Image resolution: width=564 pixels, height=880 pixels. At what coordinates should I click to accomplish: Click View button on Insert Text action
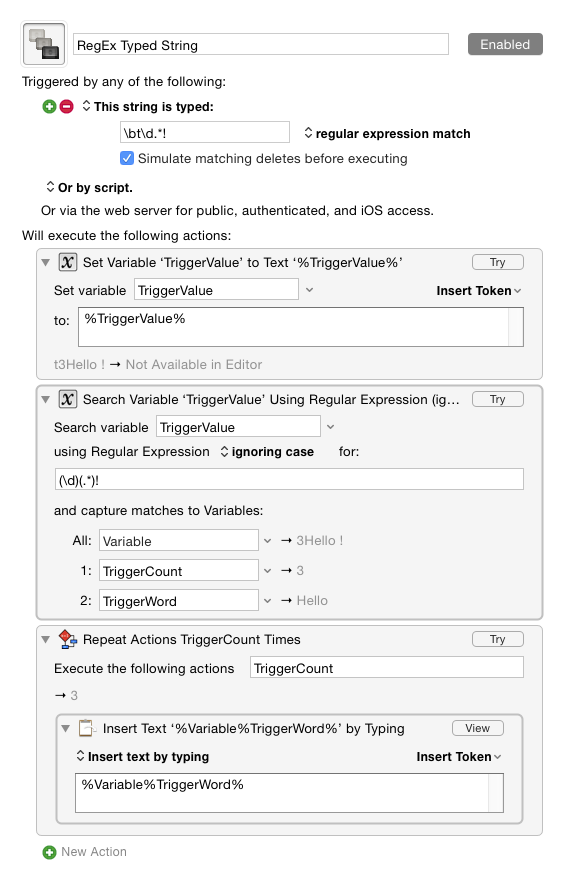pos(478,728)
